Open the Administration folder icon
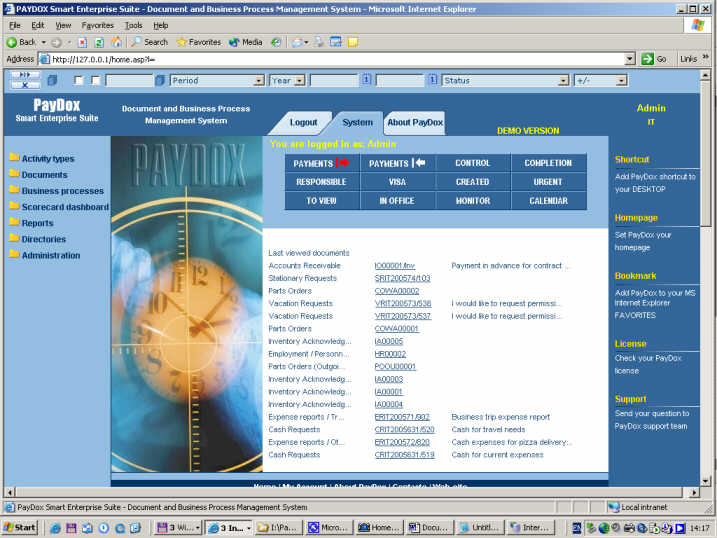Screen dimensions: 717x538 [14, 254]
